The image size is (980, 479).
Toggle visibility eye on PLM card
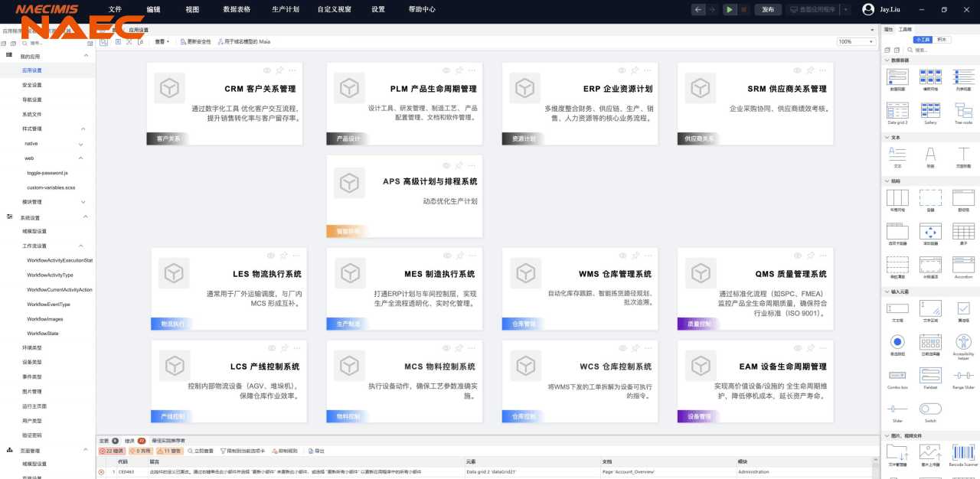[x=444, y=70]
